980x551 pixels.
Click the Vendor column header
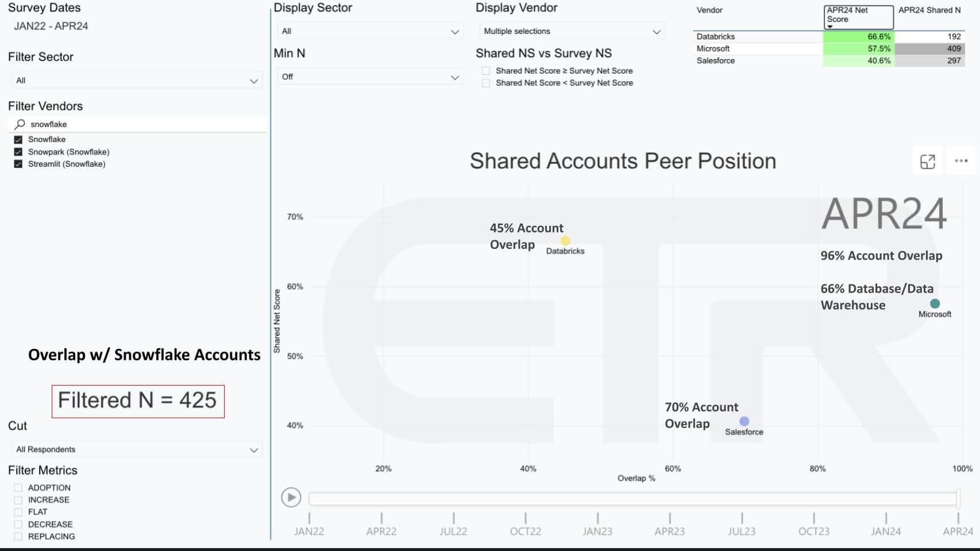click(x=709, y=10)
